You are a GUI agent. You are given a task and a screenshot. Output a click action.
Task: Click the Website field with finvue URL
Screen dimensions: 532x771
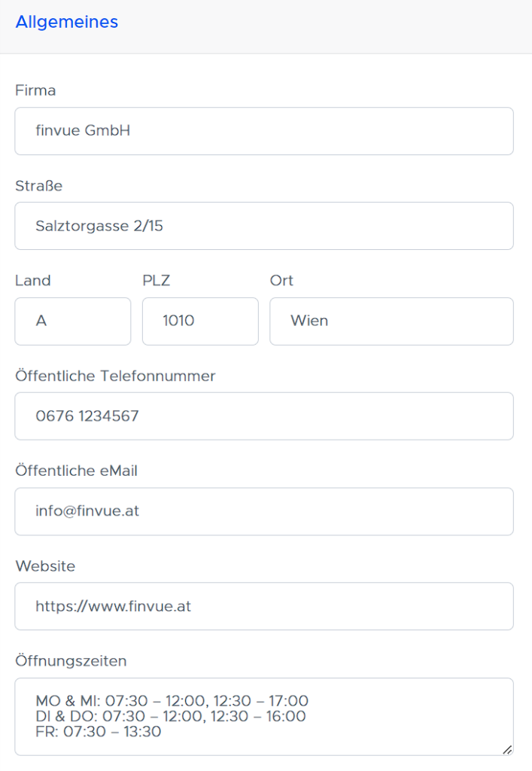pyautogui.click(x=263, y=606)
